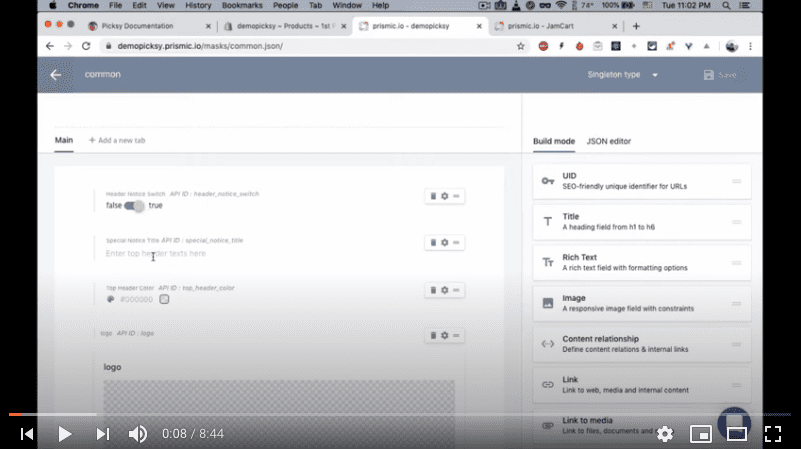
Task: Open the History menu in menu bar
Action: coord(198,5)
